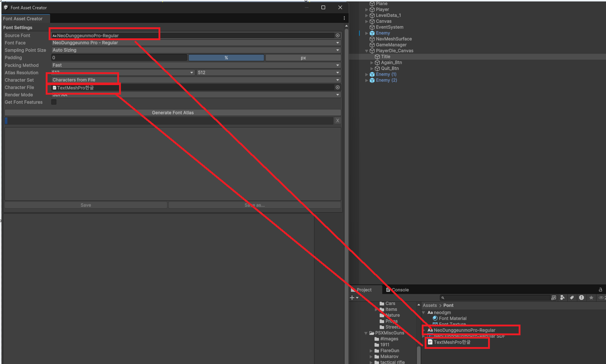
Task: Open the Sampling Point Size dropdown
Action: pyautogui.click(x=196, y=50)
